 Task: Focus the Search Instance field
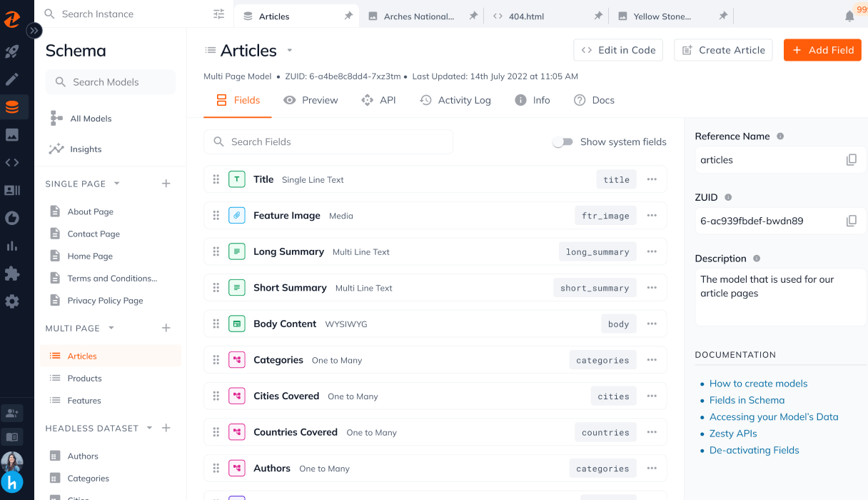click(x=134, y=14)
